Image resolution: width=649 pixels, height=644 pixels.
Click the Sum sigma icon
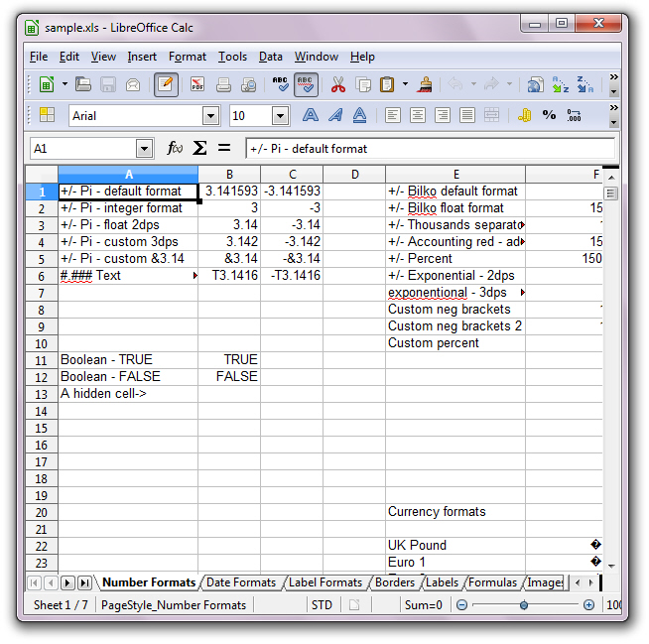(x=199, y=148)
